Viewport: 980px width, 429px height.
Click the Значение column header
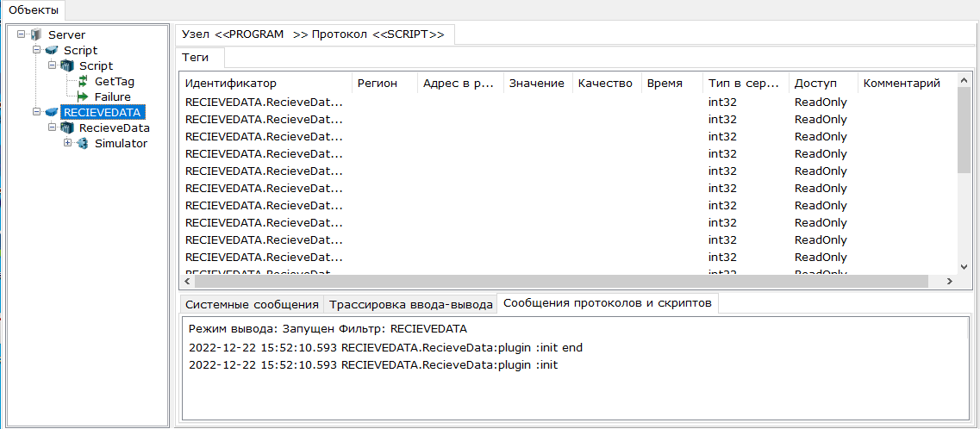tap(538, 83)
